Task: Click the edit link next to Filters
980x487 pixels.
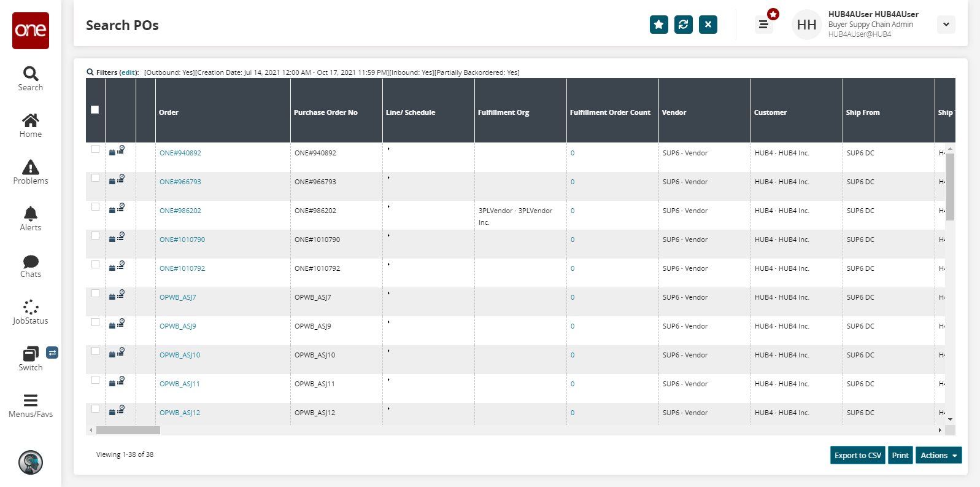Action: pyautogui.click(x=128, y=72)
